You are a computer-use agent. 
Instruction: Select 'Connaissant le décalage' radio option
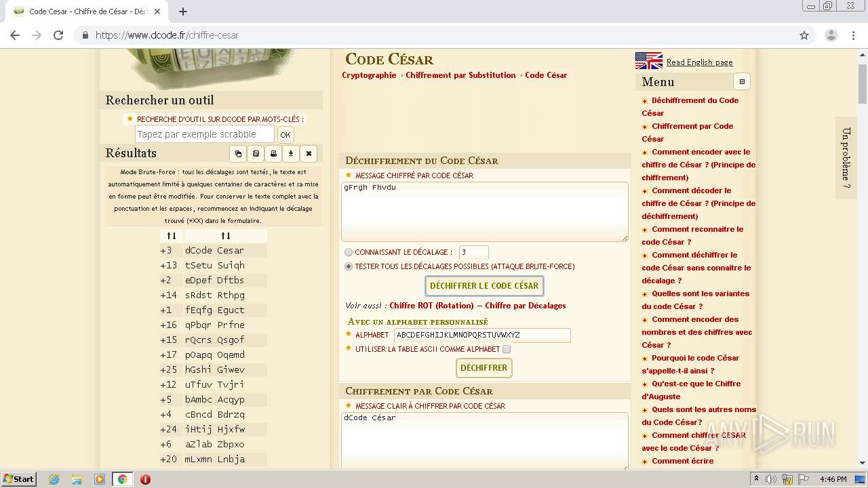coord(349,252)
